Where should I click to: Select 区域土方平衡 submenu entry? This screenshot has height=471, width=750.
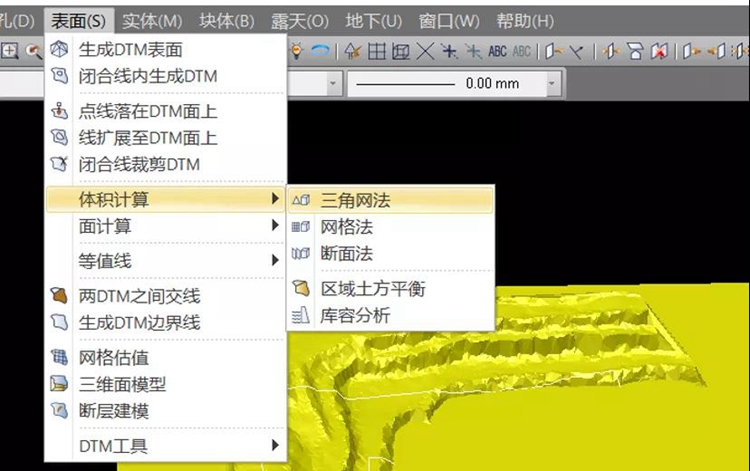(x=390, y=288)
